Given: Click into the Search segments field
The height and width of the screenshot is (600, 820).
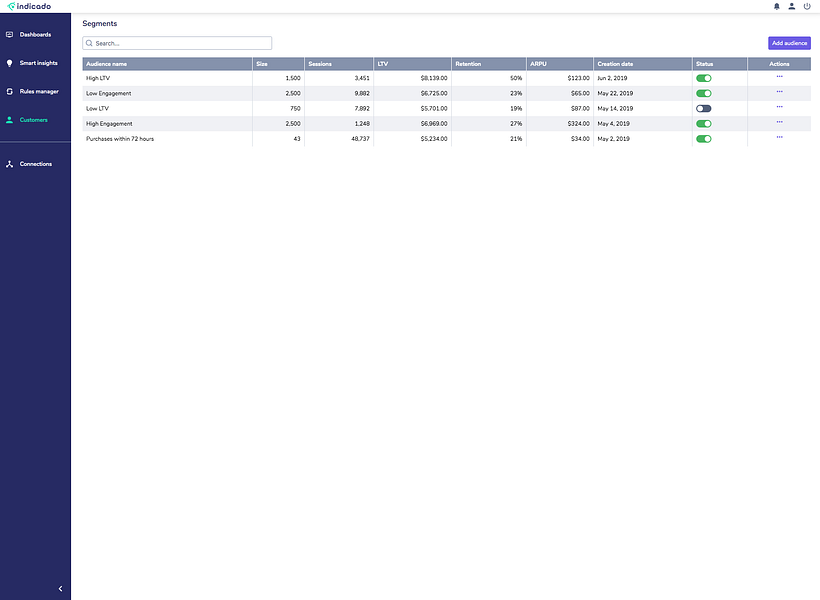Looking at the screenshot, I should coord(177,43).
